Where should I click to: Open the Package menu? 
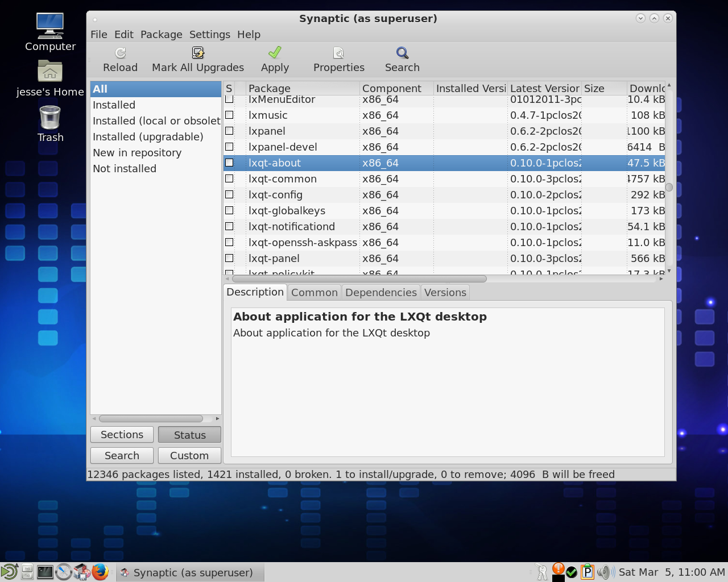pyautogui.click(x=162, y=34)
